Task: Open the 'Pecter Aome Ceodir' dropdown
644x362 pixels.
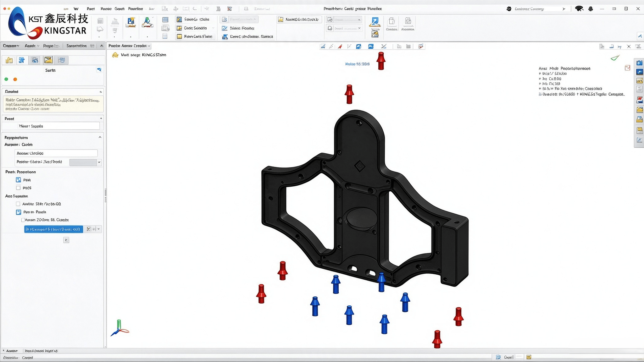Action: [129, 46]
